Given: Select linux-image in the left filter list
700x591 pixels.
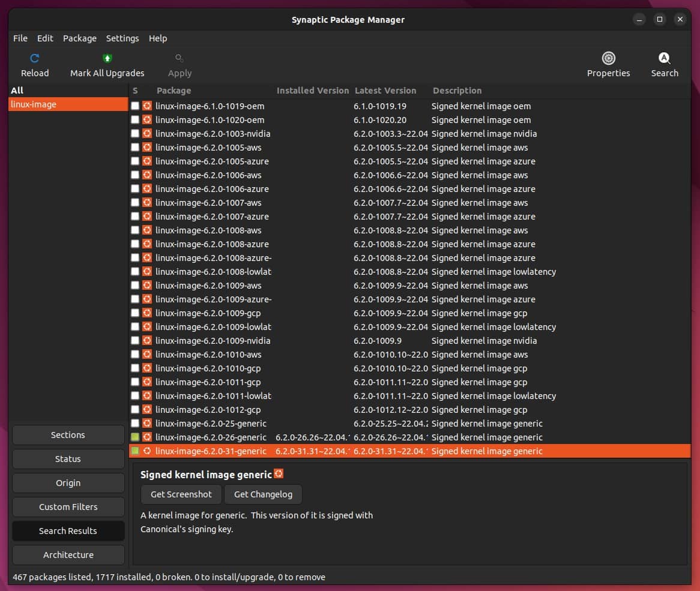Looking at the screenshot, I should click(34, 104).
